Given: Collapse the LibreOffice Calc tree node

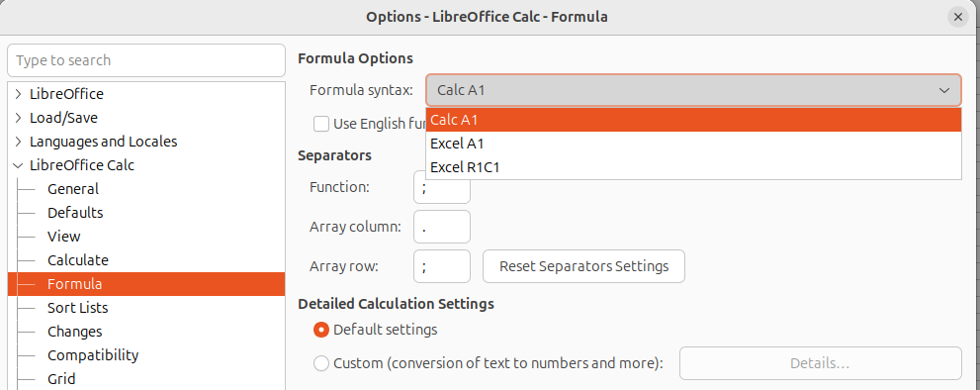Looking at the screenshot, I should pos(18,165).
